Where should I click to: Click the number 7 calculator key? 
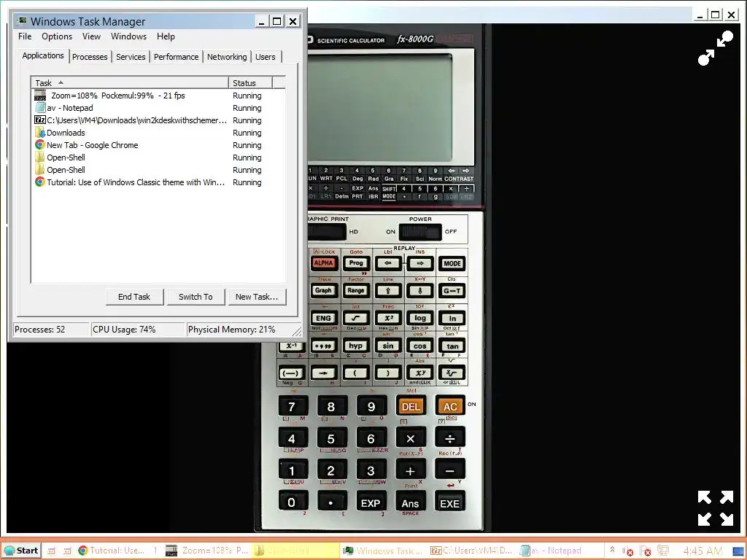point(292,407)
